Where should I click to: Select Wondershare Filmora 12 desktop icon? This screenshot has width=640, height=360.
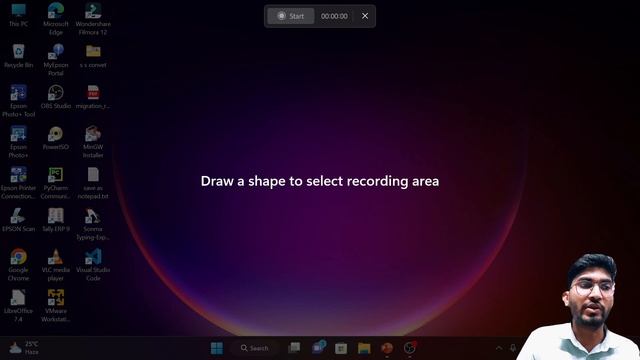[x=93, y=19]
